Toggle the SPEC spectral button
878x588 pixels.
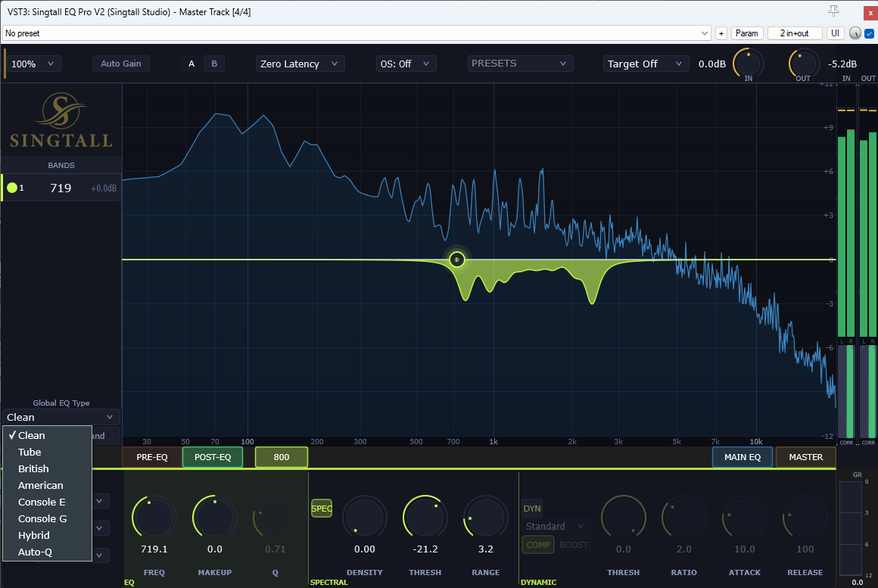[x=322, y=509]
